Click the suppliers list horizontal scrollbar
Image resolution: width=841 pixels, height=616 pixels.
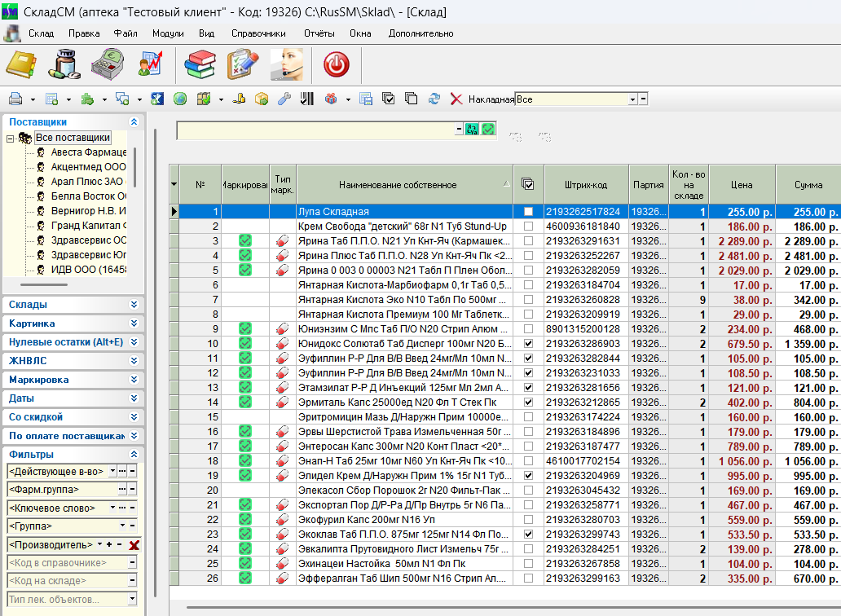[x=44, y=284]
